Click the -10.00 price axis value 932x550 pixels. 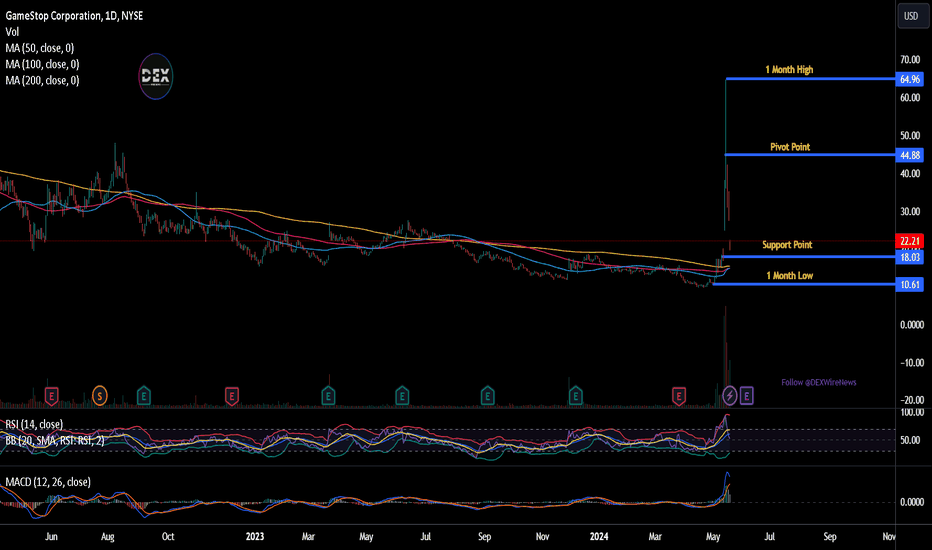pos(911,363)
